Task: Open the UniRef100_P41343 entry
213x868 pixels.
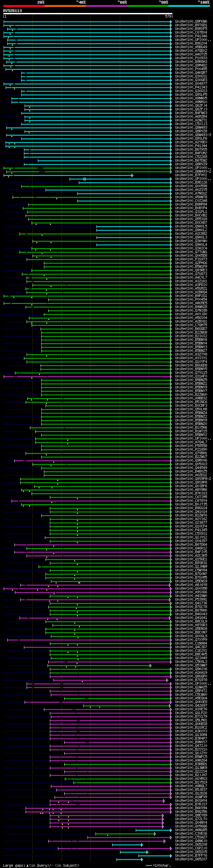Action: click(191, 87)
